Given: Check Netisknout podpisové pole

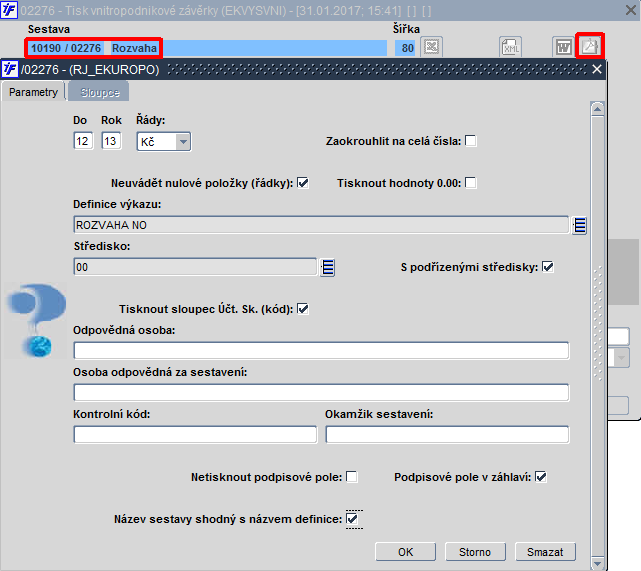Looking at the screenshot, I should [352, 477].
